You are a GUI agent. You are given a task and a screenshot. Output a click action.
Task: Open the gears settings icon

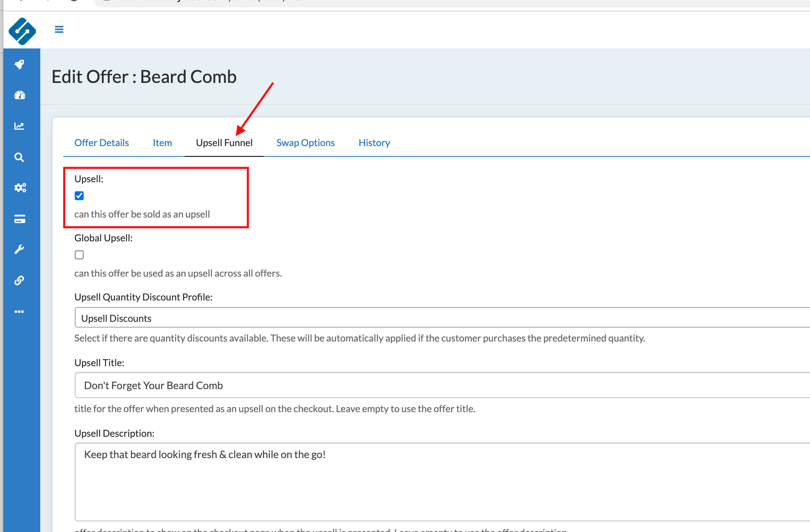tap(20, 188)
